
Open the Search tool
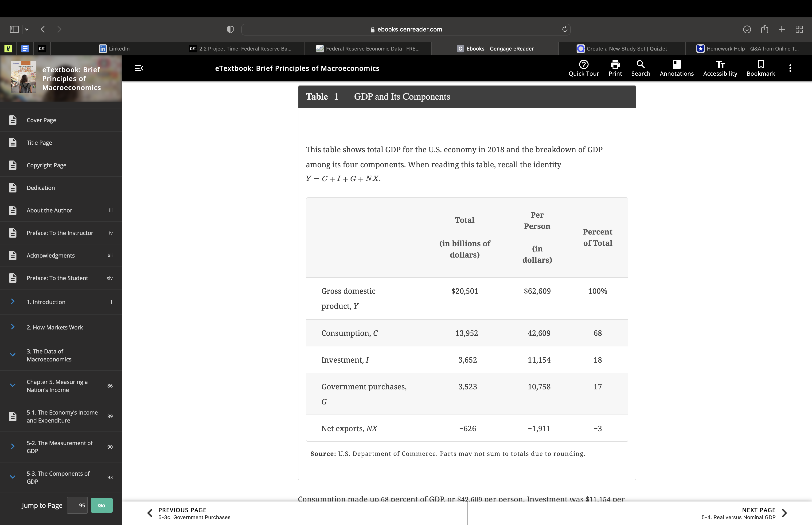click(640, 68)
